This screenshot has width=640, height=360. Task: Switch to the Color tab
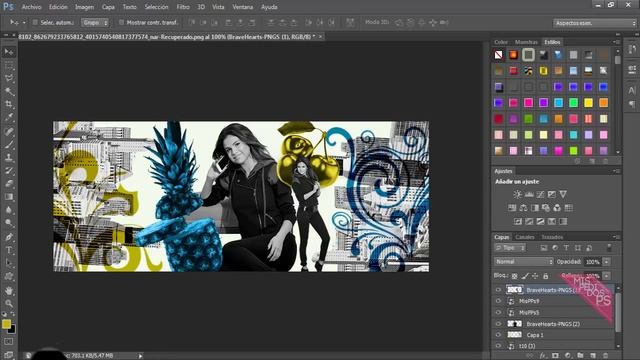click(501, 42)
